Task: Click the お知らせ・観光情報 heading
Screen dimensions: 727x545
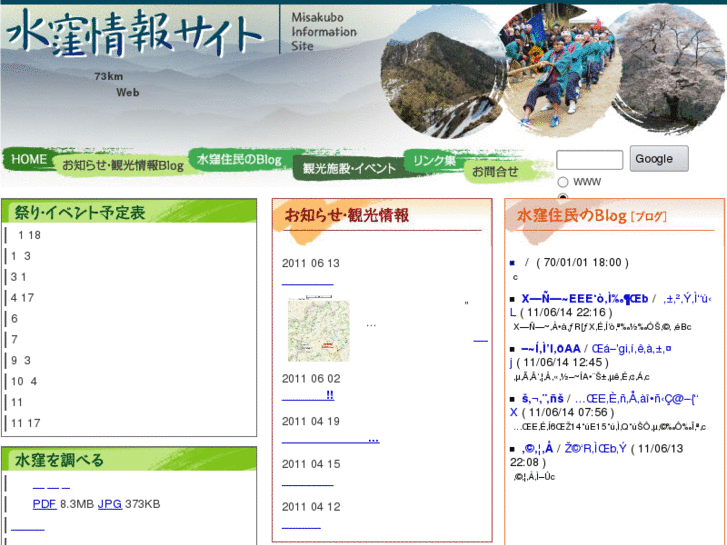Action: click(347, 215)
